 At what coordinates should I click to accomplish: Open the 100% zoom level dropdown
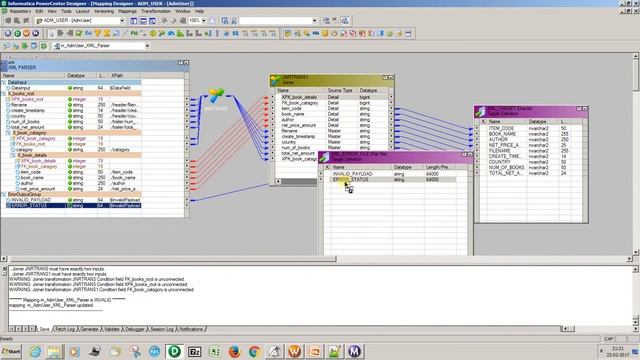pyautogui.click(x=204, y=21)
